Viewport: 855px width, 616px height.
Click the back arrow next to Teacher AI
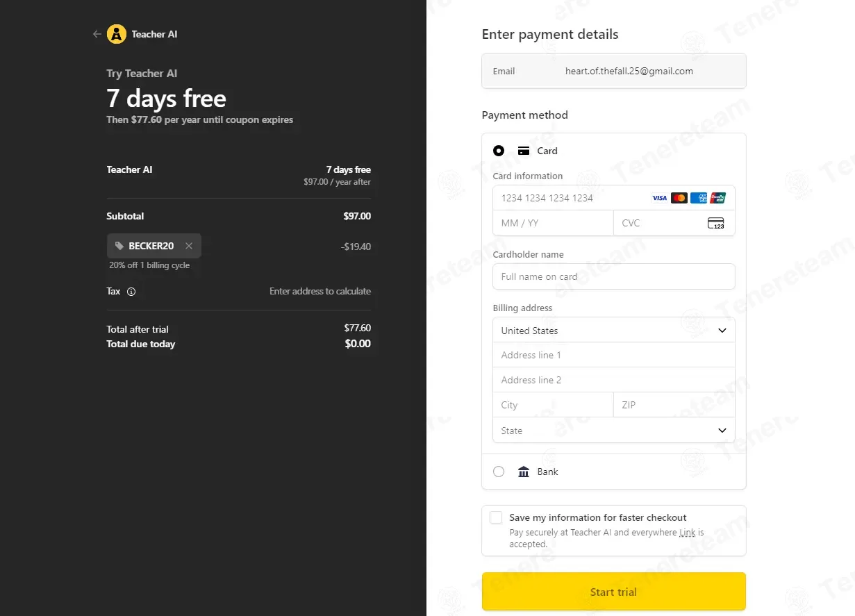(x=97, y=34)
